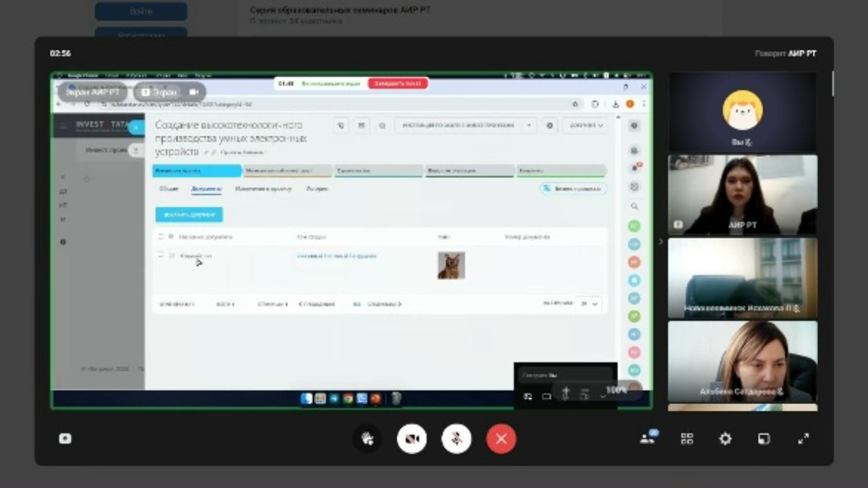868x488 pixels.
Task: Toggle the microphone mute button
Action: click(x=456, y=439)
